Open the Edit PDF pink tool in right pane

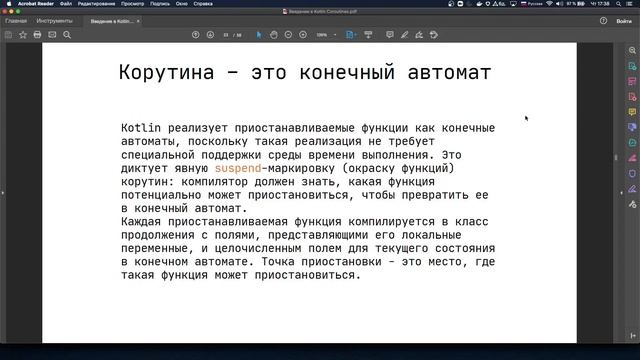(632, 82)
